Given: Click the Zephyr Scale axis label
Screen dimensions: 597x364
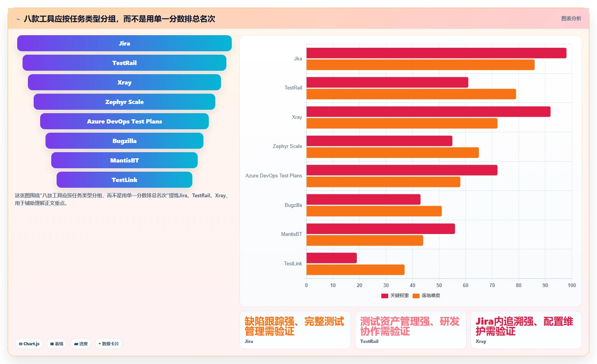Looking at the screenshot, I should (x=287, y=146).
